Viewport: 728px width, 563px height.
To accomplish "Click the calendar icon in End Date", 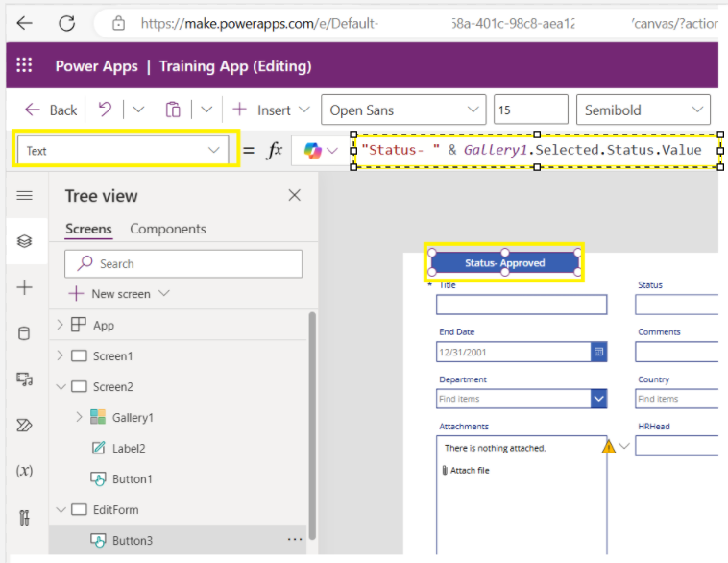I will coord(599,353).
